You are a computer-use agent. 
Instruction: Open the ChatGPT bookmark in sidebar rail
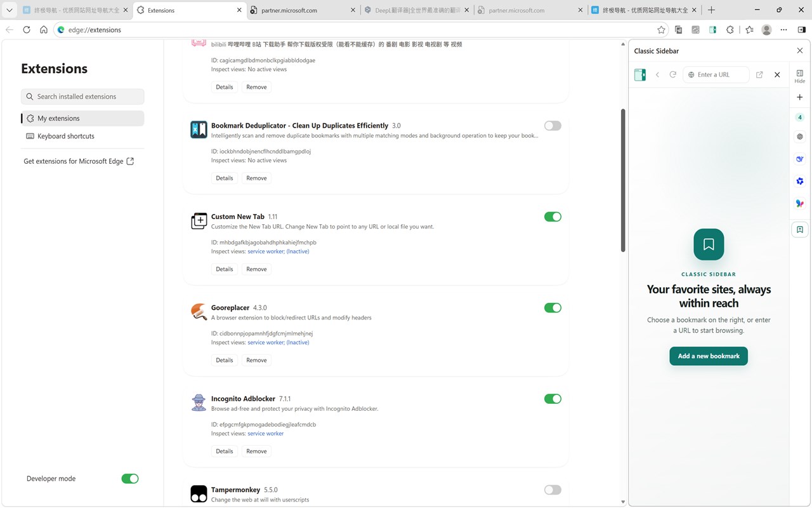[799, 137]
